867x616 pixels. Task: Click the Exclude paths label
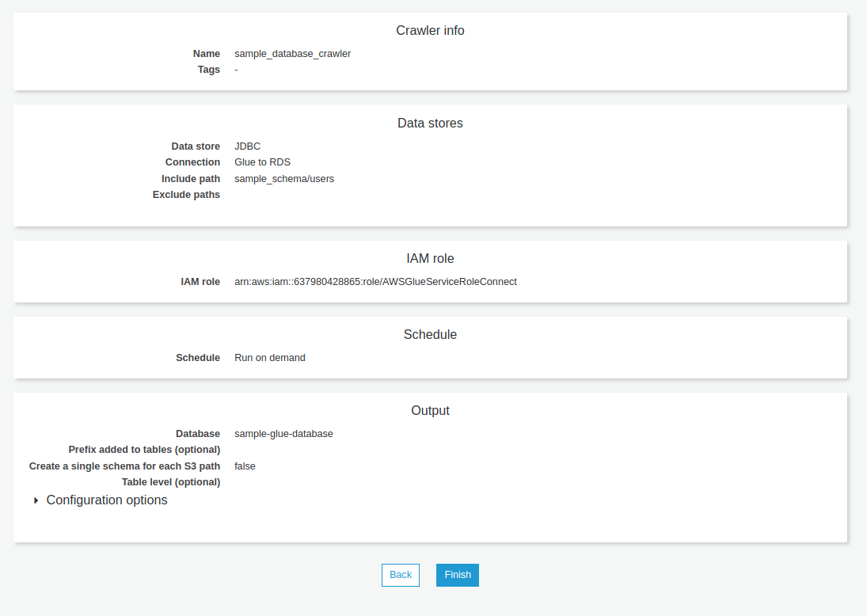186,195
